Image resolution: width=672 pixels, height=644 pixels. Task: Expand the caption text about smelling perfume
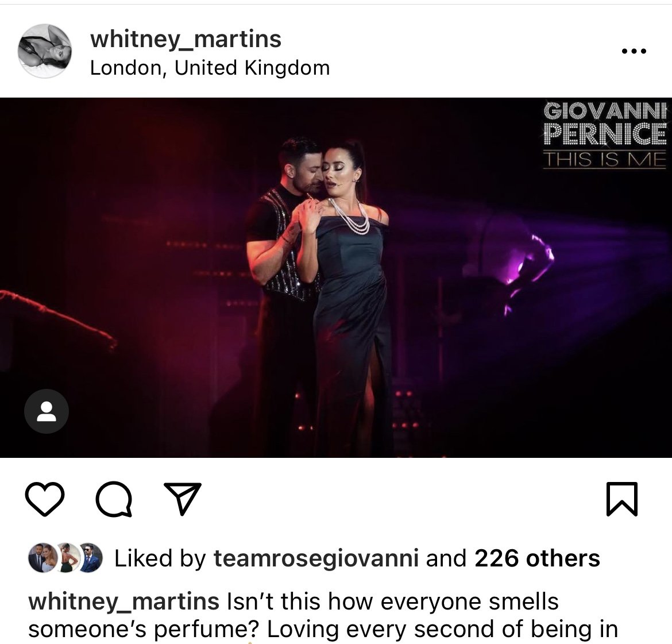[x=323, y=615]
